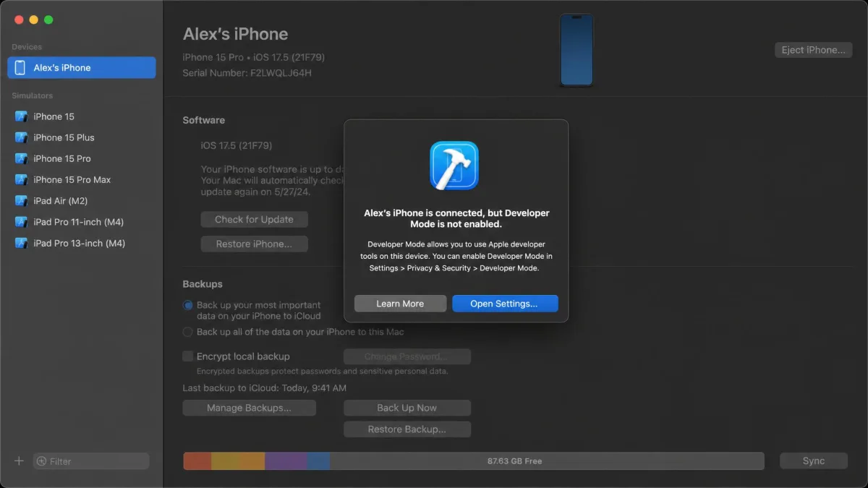The width and height of the screenshot is (868, 488).
Task: Select the iPhone 15 Pro Max simulator row
Action: (x=82, y=179)
